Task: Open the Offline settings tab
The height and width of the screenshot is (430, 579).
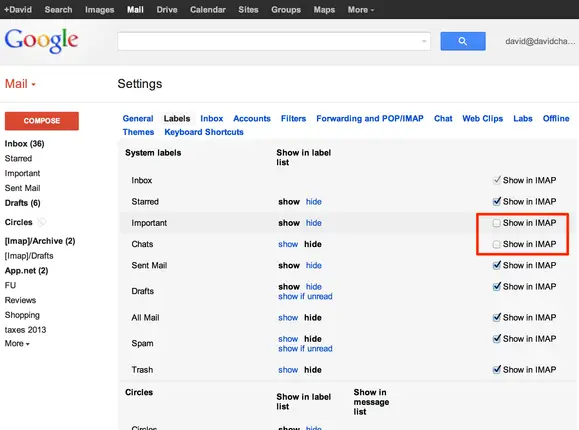Action: point(556,119)
